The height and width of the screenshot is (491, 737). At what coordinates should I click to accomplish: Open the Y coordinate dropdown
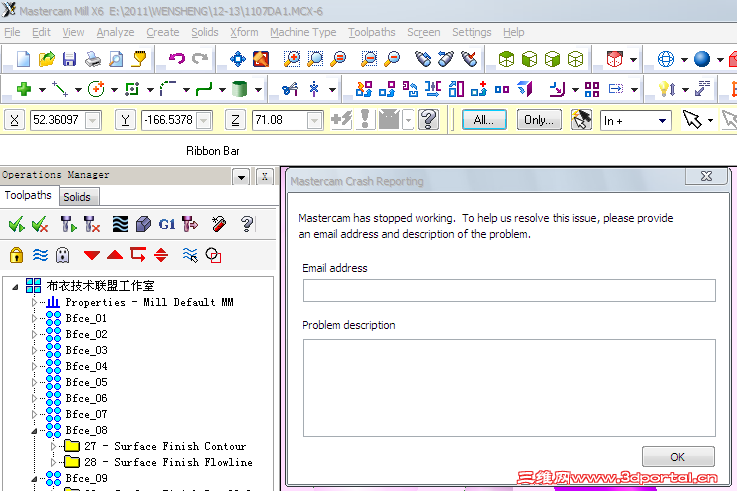(x=204, y=121)
